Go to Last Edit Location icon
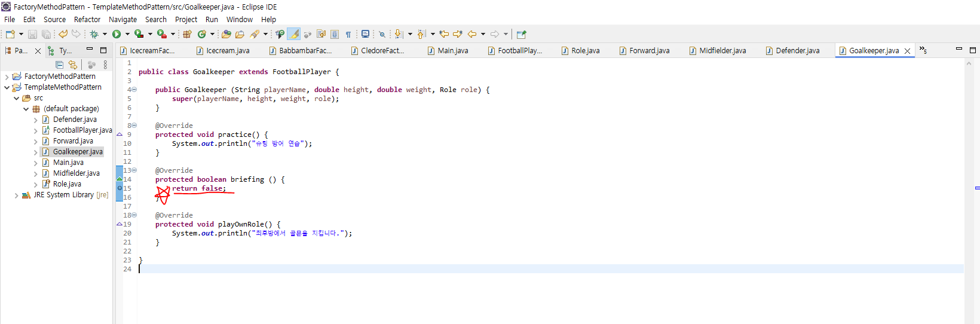980x324 pixels. (444, 34)
